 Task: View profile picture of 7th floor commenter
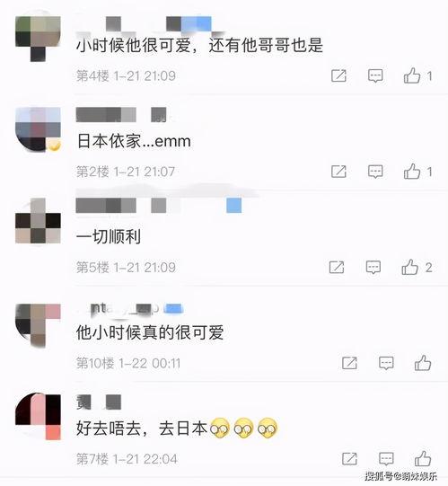[38, 416]
